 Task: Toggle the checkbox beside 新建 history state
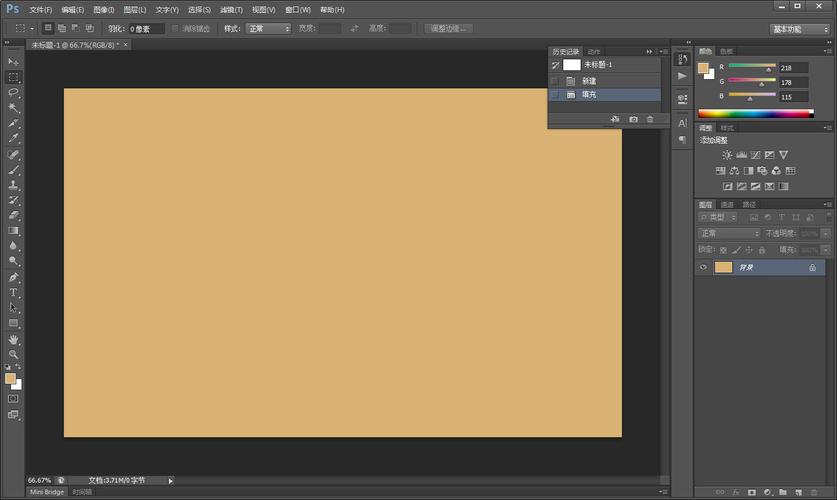555,80
